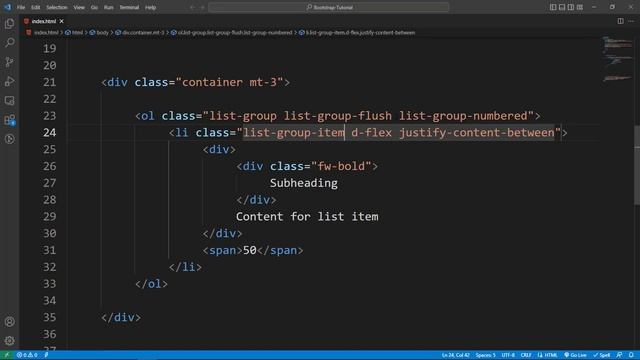
Task: Start server with Go Live
Action: click(575, 355)
